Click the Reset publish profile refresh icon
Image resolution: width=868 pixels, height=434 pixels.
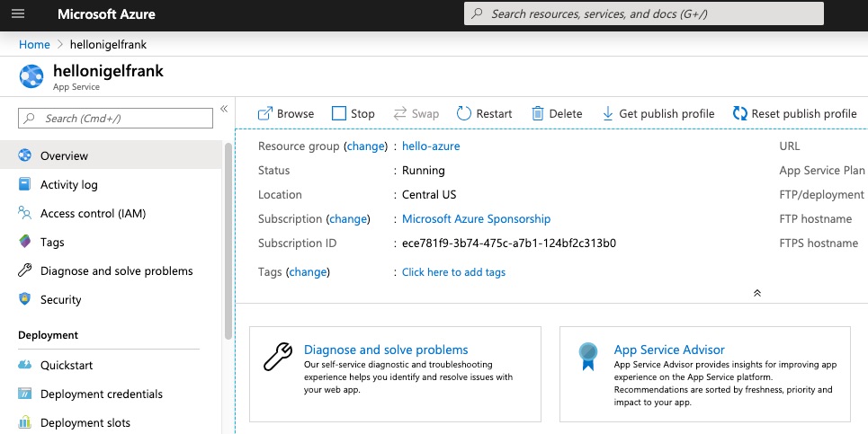click(739, 113)
